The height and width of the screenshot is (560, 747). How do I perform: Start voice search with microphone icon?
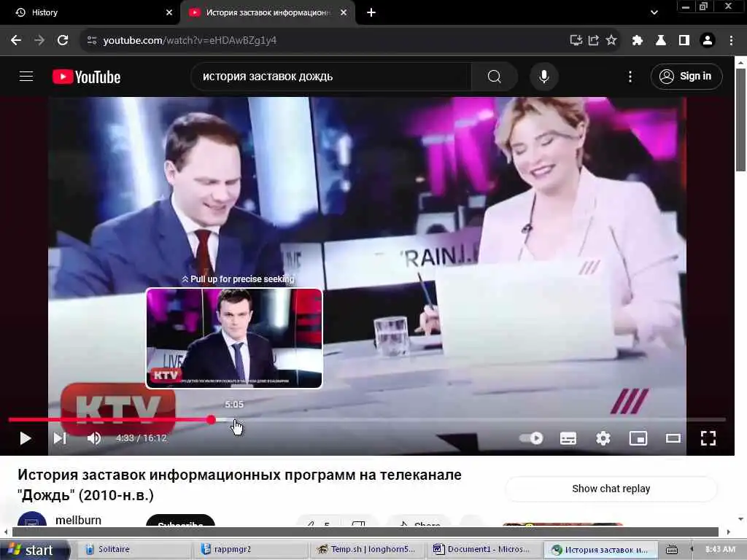coord(543,76)
